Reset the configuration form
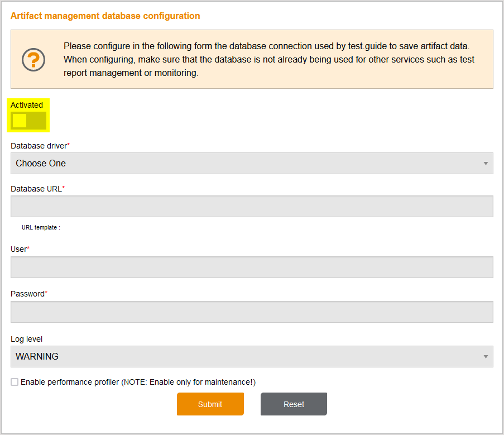 pyautogui.click(x=294, y=404)
